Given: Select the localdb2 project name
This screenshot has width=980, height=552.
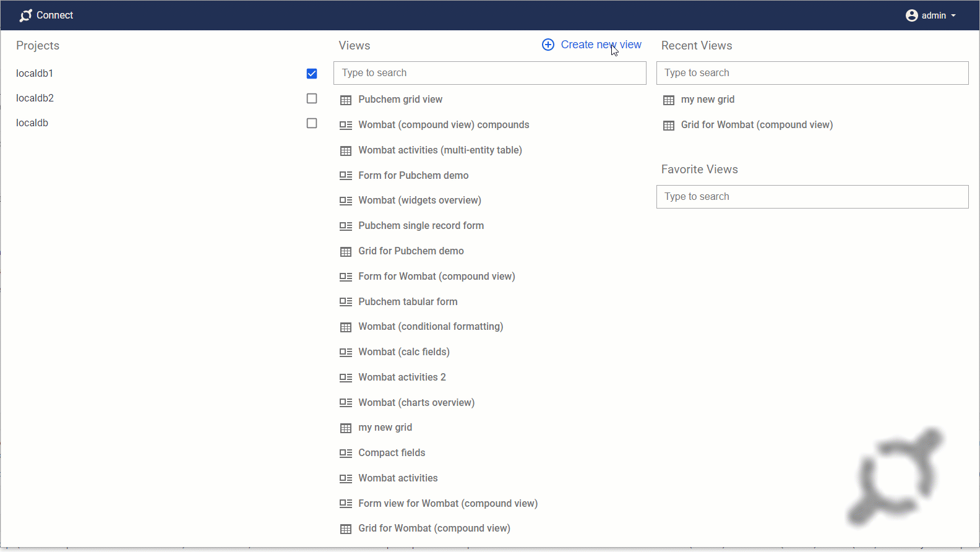Looking at the screenshot, I should [35, 98].
